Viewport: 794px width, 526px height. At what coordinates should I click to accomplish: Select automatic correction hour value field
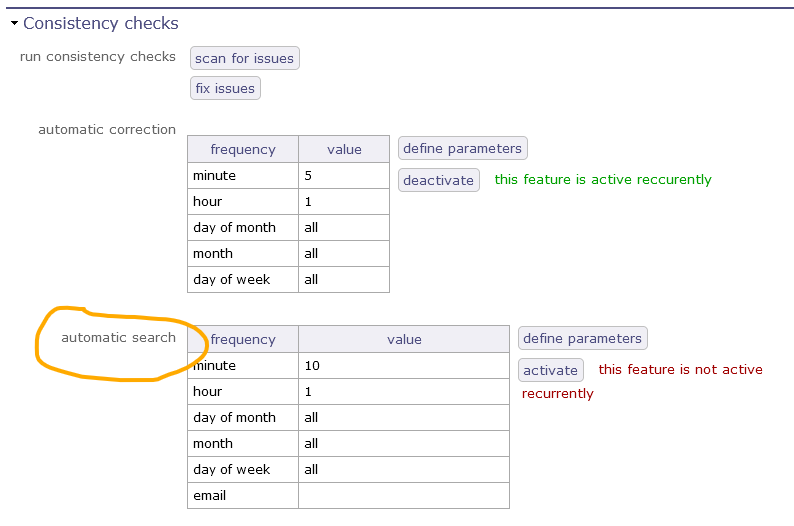(344, 202)
